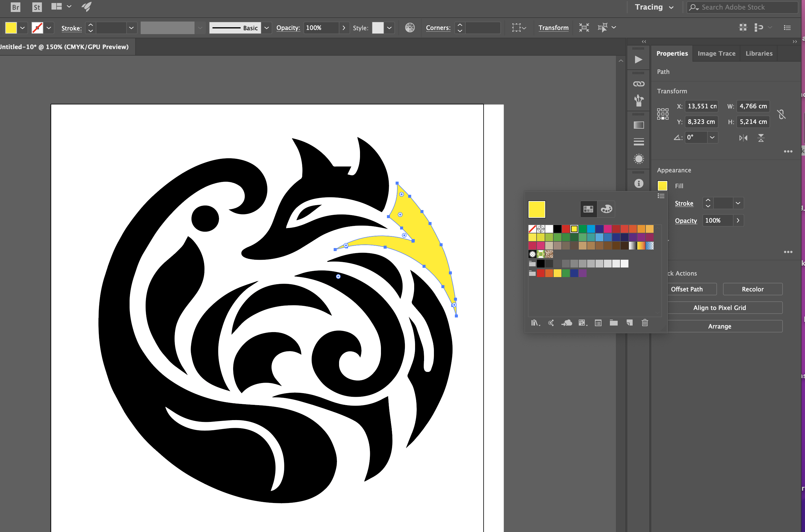Toggle Constrain Width and Height Proportions
This screenshot has width=805, height=532.
point(782,114)
